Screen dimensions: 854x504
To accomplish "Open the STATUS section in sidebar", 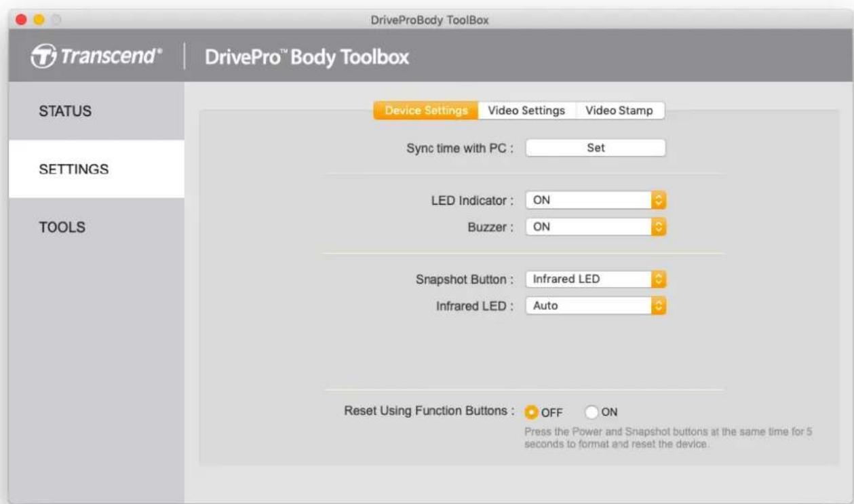I will pyautogui.click(x=96, y=111).
